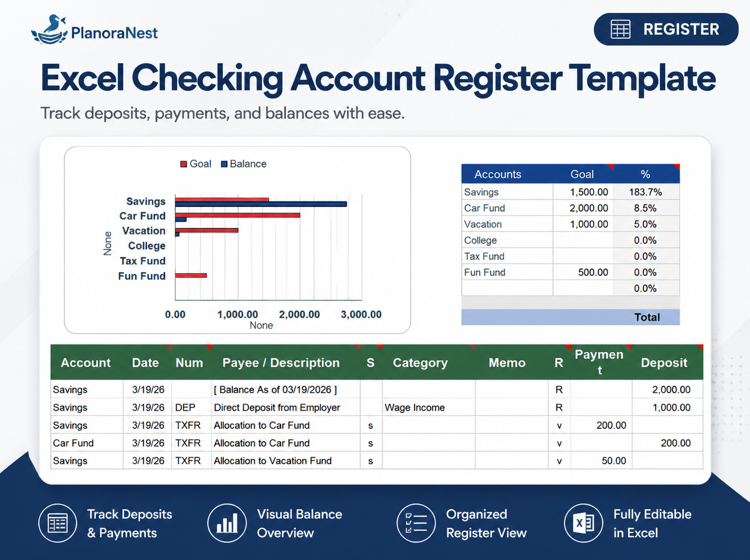Select the Fun Fund cell in accounts table
Viewport: 750px width, 560px height.
[507, 272]
